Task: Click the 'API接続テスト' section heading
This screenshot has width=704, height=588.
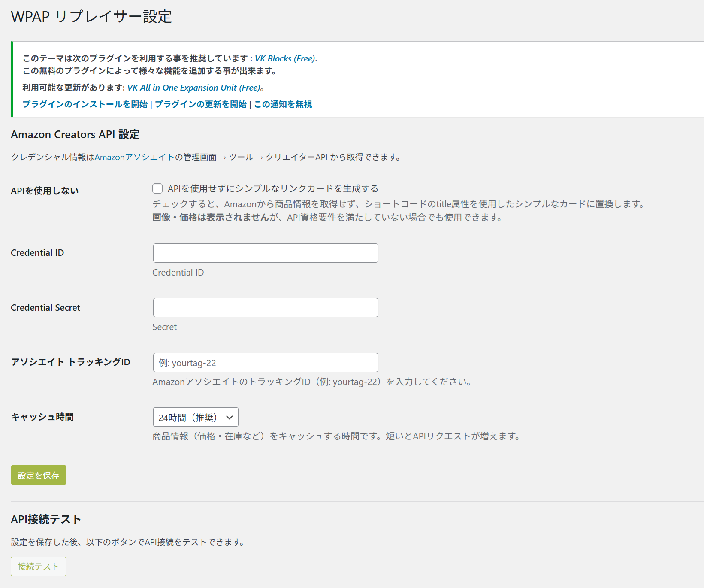Action: tap(46, 519)
